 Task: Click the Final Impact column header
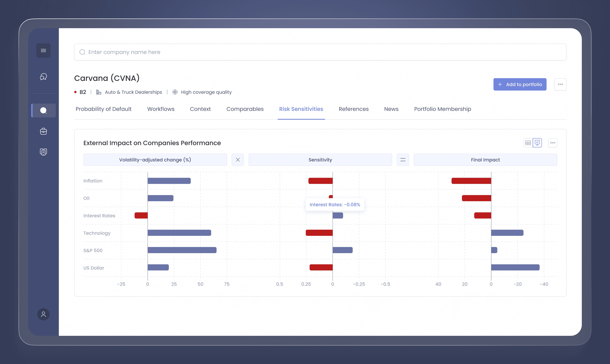[x=485, y=160]
